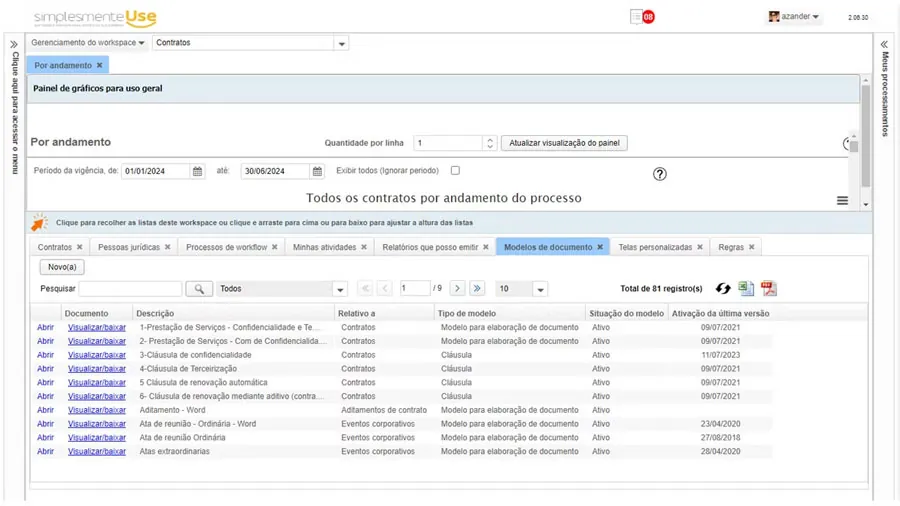Toggle Exibir todos (Ignorar período) checkbox
Viewport: 900px width, 506px height.
(x=455, y=170)
